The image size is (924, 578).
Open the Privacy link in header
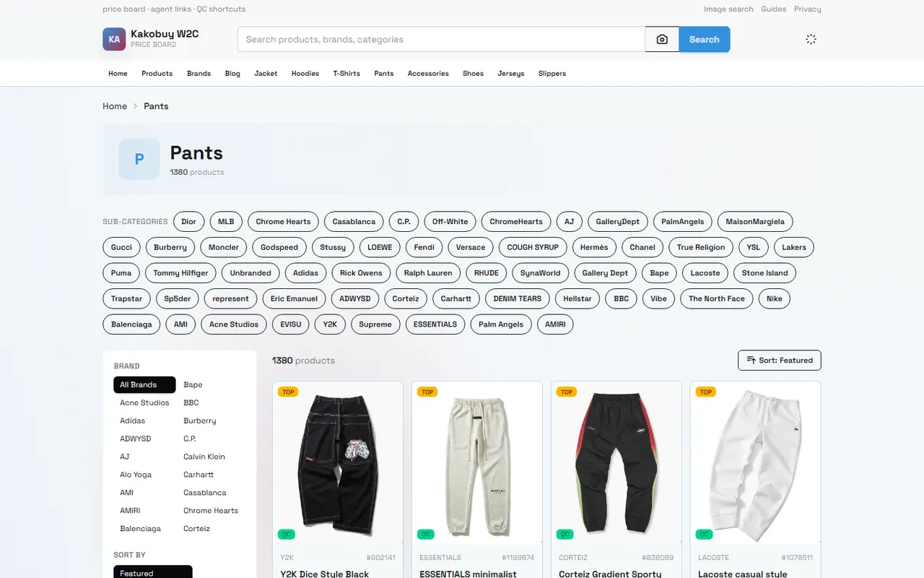click(x=808, y=9)
